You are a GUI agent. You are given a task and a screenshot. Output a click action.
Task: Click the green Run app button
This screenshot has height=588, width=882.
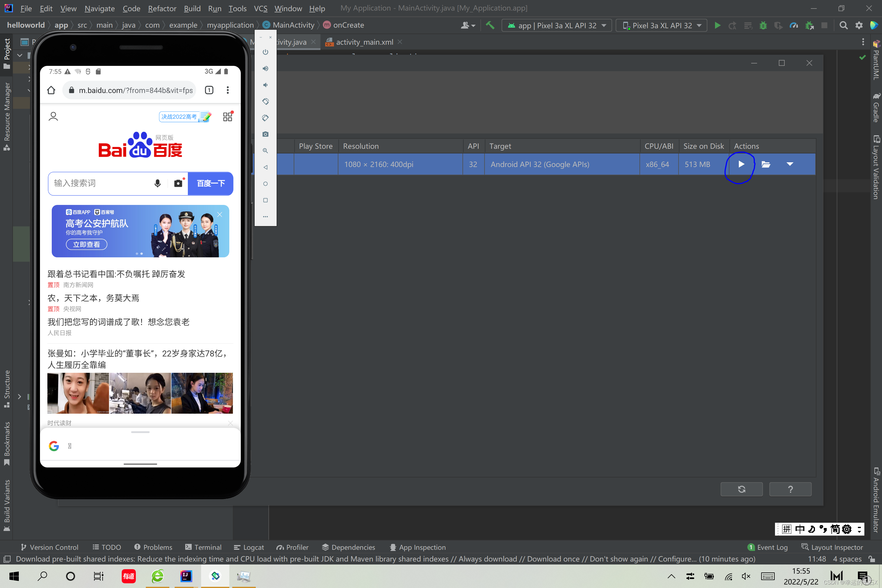[717, 26]
